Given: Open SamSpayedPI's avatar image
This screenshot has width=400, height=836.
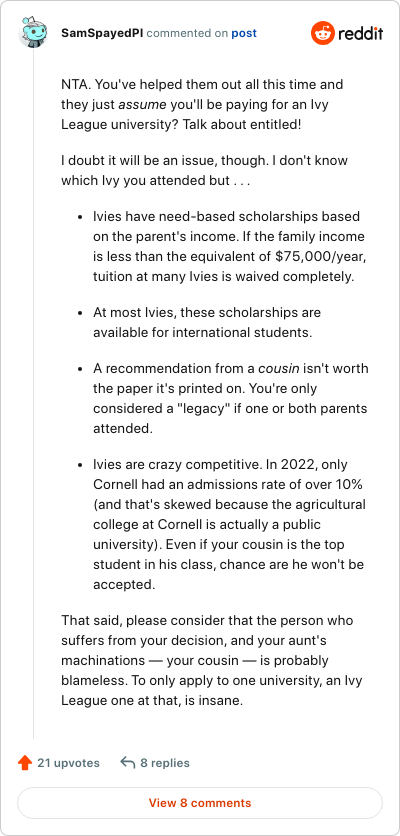Looking at the screenshot, I should (x=34, y=33).
